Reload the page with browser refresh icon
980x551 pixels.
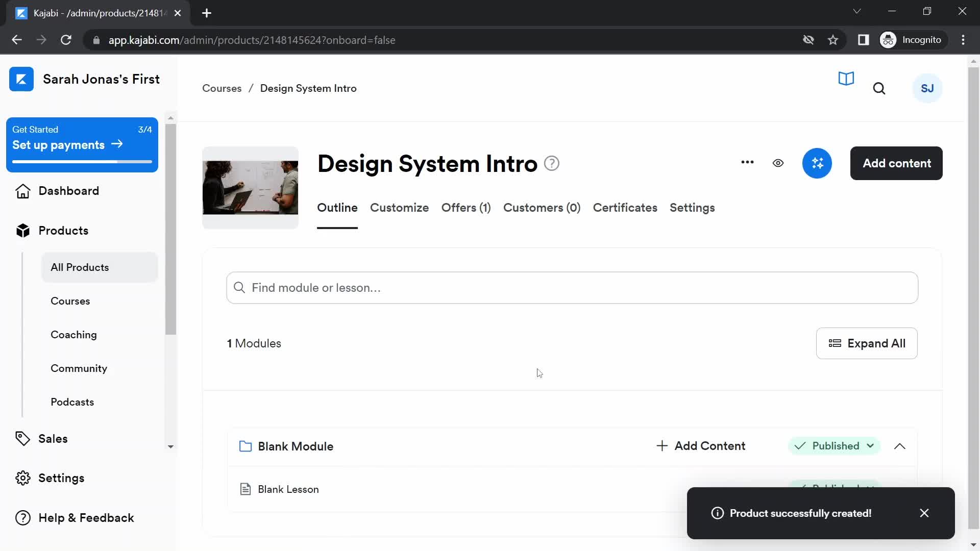66,40
